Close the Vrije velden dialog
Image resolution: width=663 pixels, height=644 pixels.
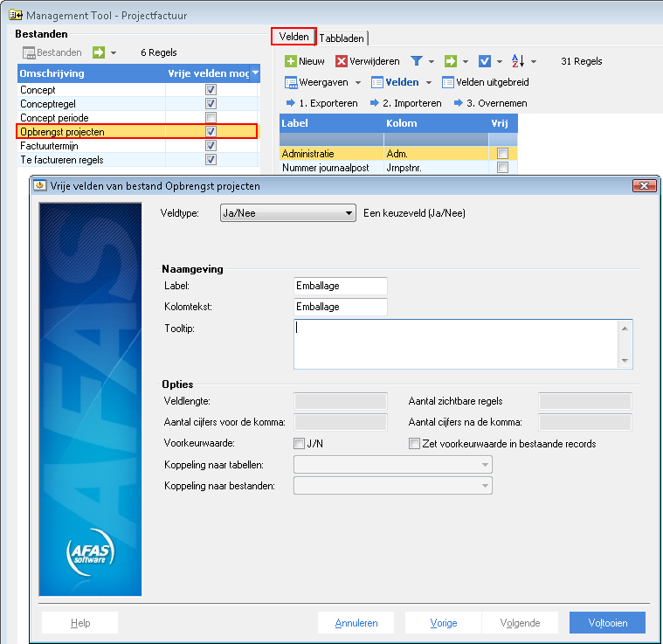tap(644, 185)
